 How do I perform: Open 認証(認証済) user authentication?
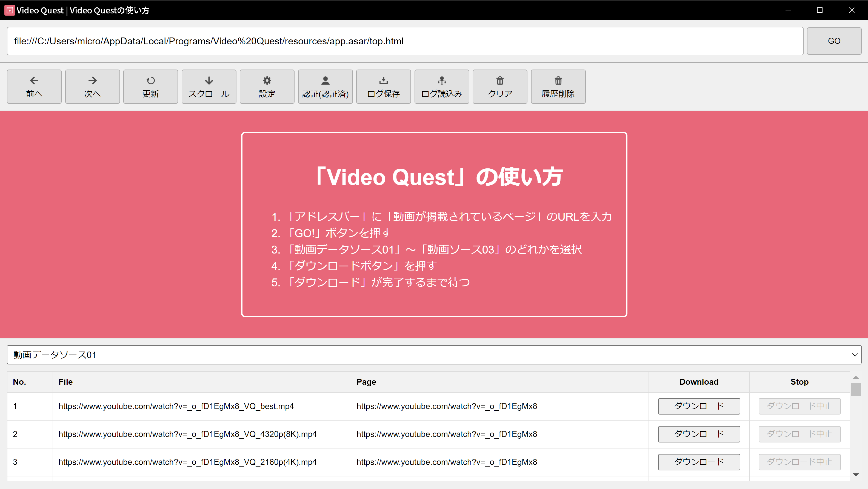(x=325, y=87)
